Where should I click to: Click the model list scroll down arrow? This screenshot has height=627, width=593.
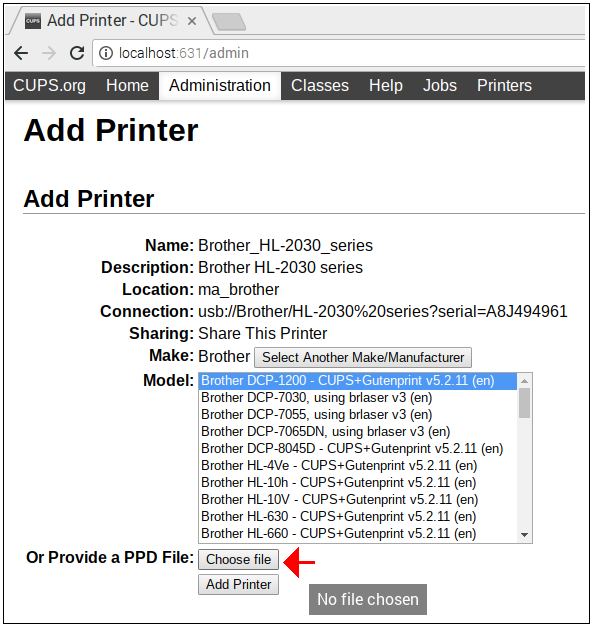pyautogui.click(x=525, y=535)
